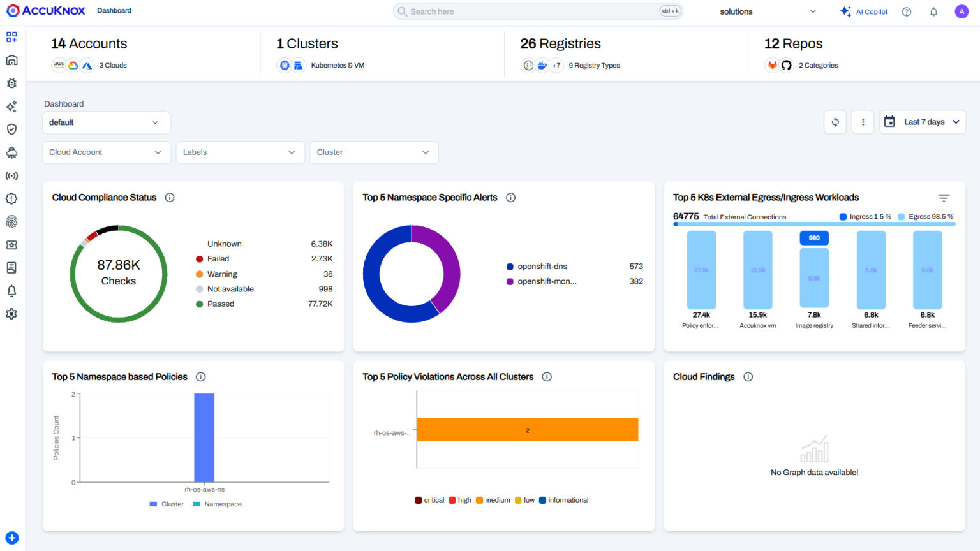This screenshot has height=551, width=980.
Task: Toggle the Cluster legend in Namespace Policies chart
Action: pyautogui.click(x=167, y=504)
